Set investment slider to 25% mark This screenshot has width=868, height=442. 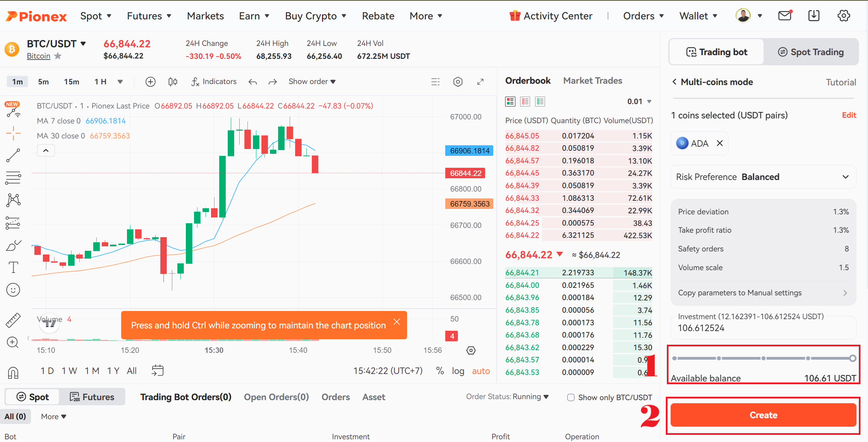719,358
